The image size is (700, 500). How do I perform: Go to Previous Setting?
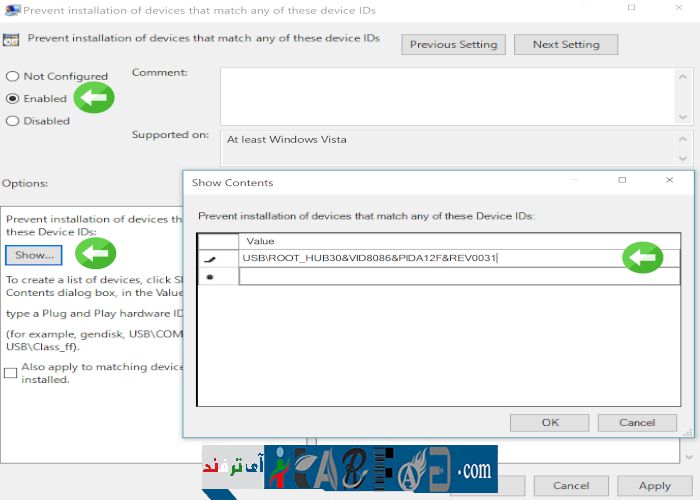pos(453,45)
